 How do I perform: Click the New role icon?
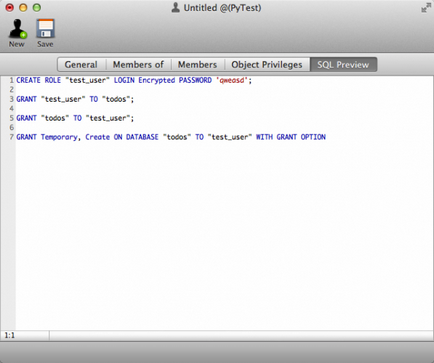pyautogui.click(x=17, y=29)
